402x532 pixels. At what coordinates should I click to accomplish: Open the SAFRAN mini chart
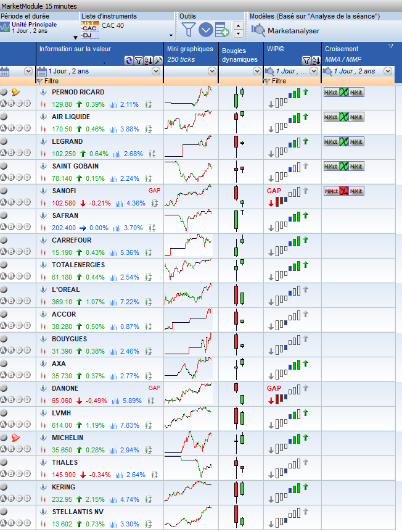(x=189, y=220)
